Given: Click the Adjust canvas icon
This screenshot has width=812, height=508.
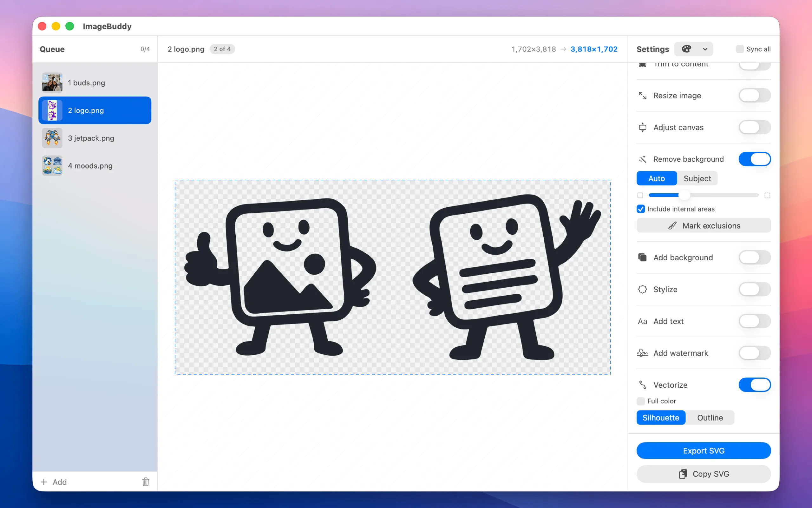Looking at the screenshot, I should [642, 127].
